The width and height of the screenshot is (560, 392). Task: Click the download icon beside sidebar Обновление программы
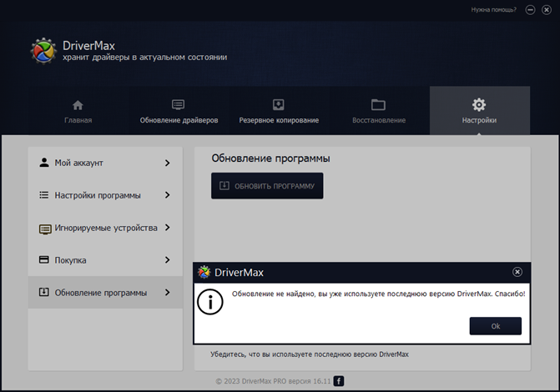coord(44,292)
